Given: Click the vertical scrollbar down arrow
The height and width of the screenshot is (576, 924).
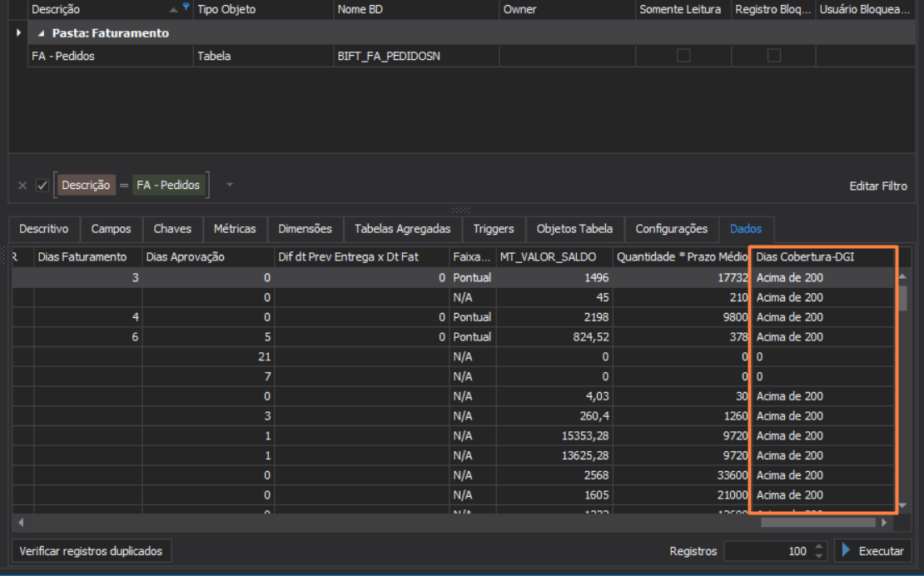Looking at the screenshot, I should tap(902, 506).
